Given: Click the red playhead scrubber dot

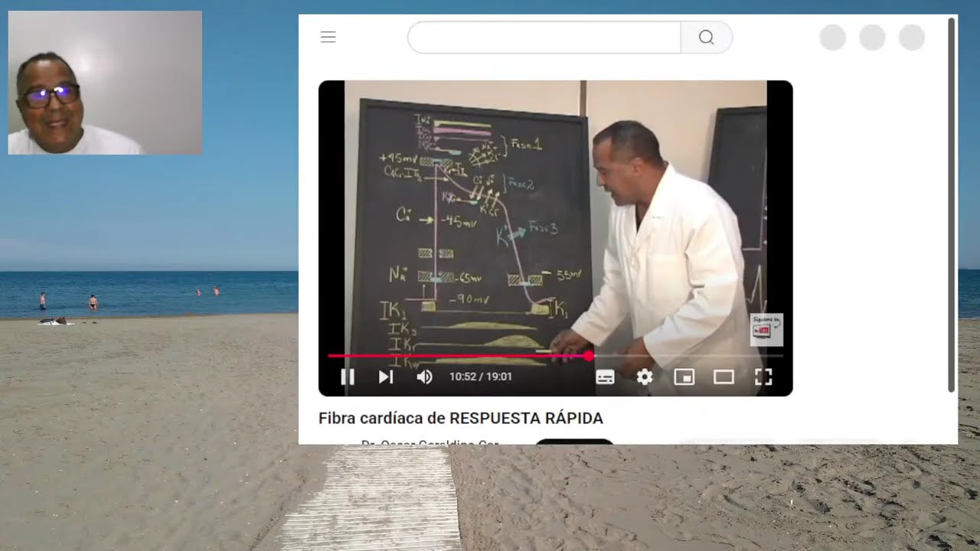Looking at the screenshot, I should tap(589, 356).
